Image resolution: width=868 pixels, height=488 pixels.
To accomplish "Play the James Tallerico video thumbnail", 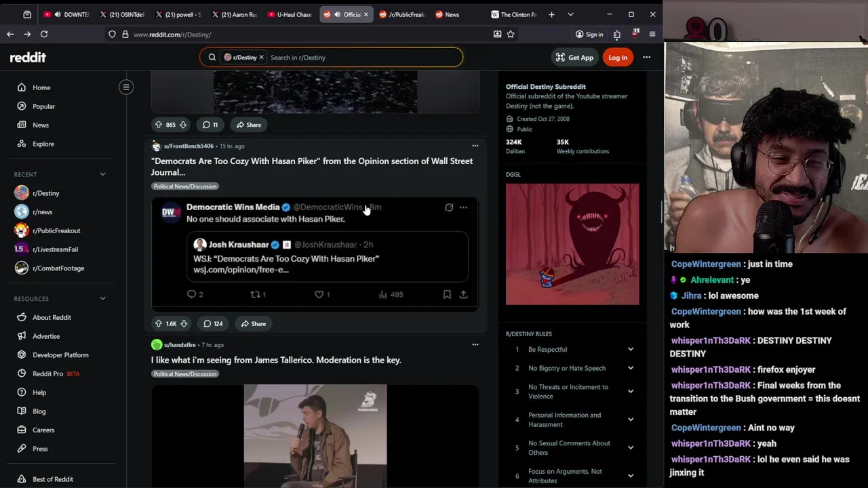I will pyautogui.click(x=315, y=436).
